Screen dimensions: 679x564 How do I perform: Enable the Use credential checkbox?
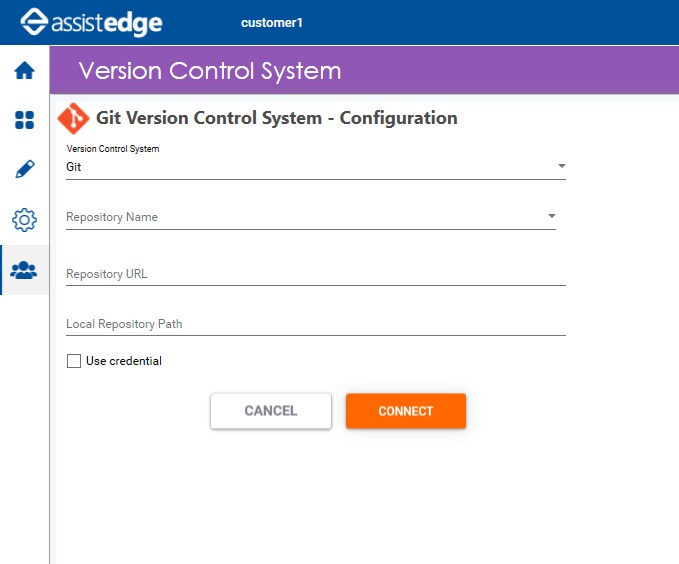click(x=74, y=361)
